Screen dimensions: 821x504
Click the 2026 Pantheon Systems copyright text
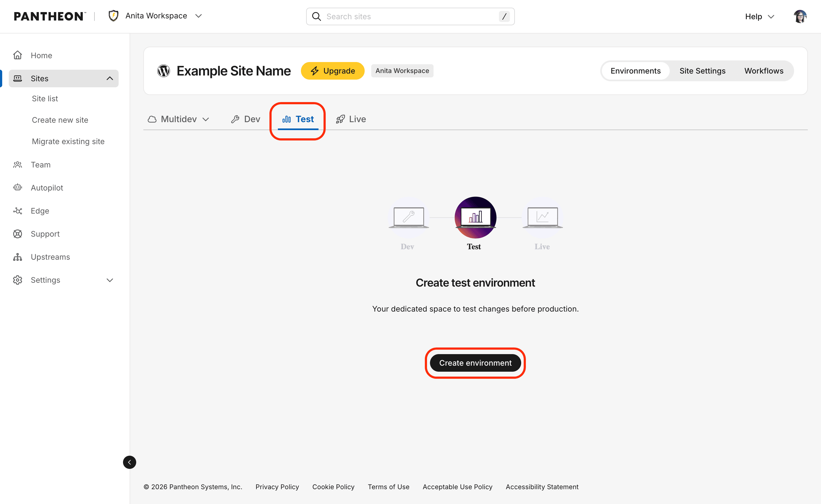coord(193,487)
